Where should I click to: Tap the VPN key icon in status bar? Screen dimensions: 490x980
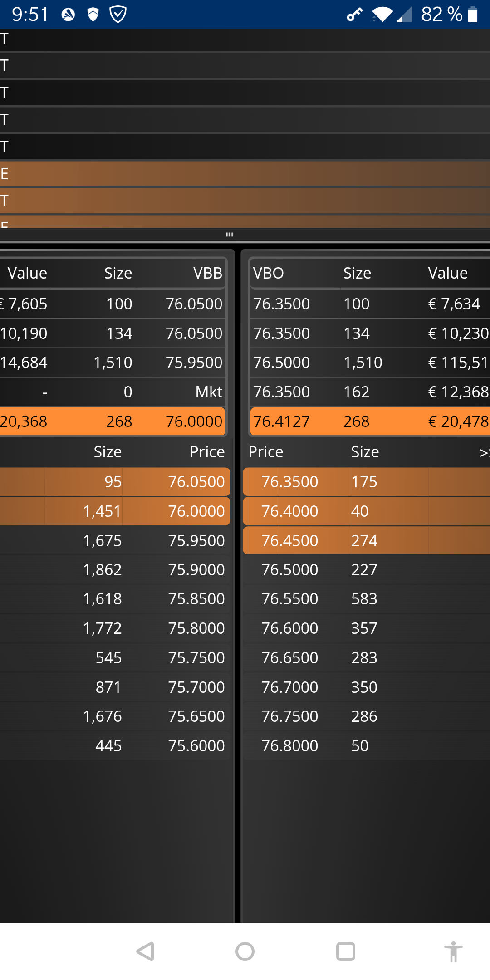(355, 15)
